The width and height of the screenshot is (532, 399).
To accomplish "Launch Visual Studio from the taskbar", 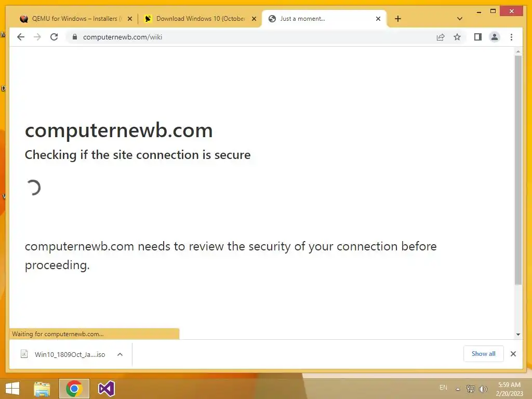I will pos(106,389).
